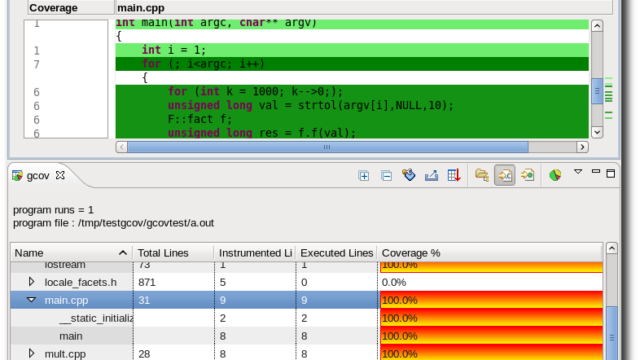Select the main function row
Viewport: 640px width, 360px height.
coord(307,336)
